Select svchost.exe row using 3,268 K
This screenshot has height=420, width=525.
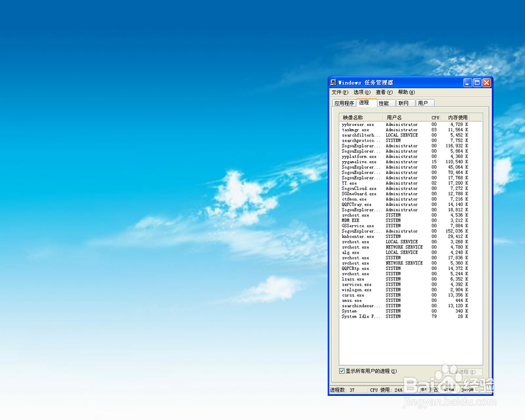click(405, 242)
